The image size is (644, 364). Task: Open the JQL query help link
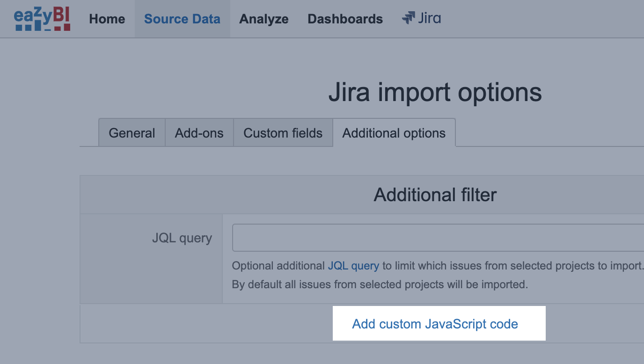[x=353, y=266]
